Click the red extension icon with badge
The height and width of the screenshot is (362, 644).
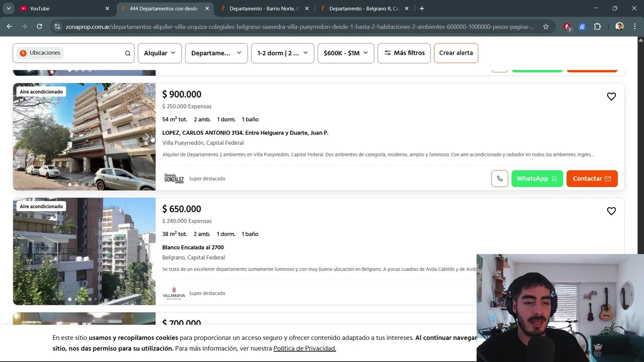click(x=568, y=27)
